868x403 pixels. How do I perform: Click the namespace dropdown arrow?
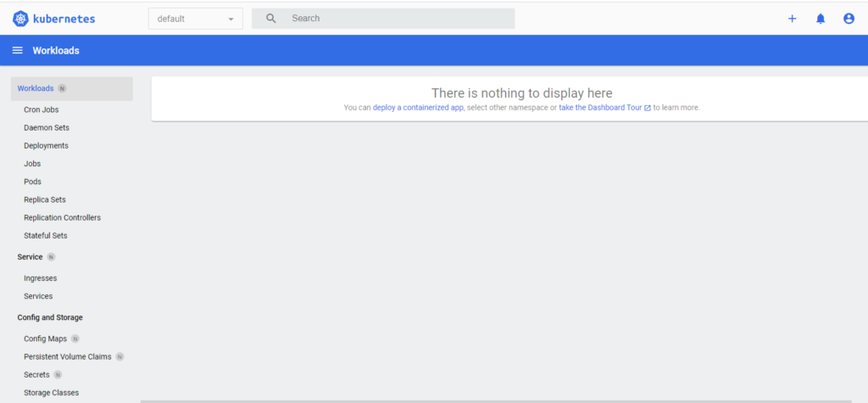(x=231, y=19)
